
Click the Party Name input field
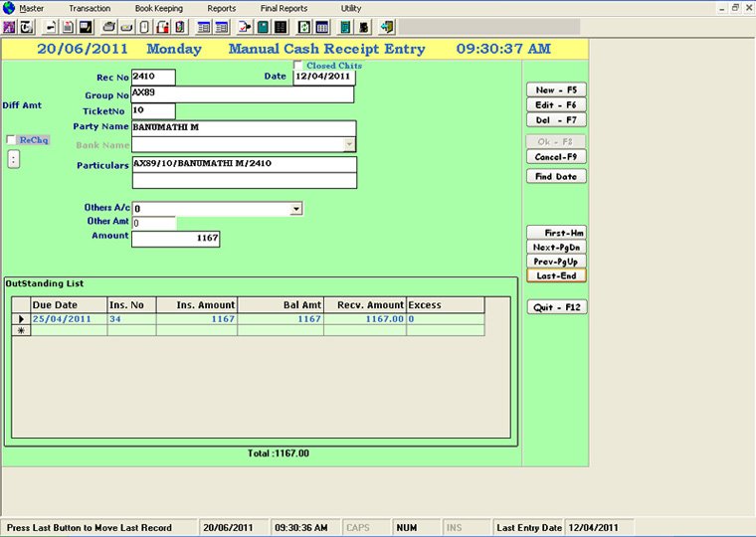coord(243,128)
